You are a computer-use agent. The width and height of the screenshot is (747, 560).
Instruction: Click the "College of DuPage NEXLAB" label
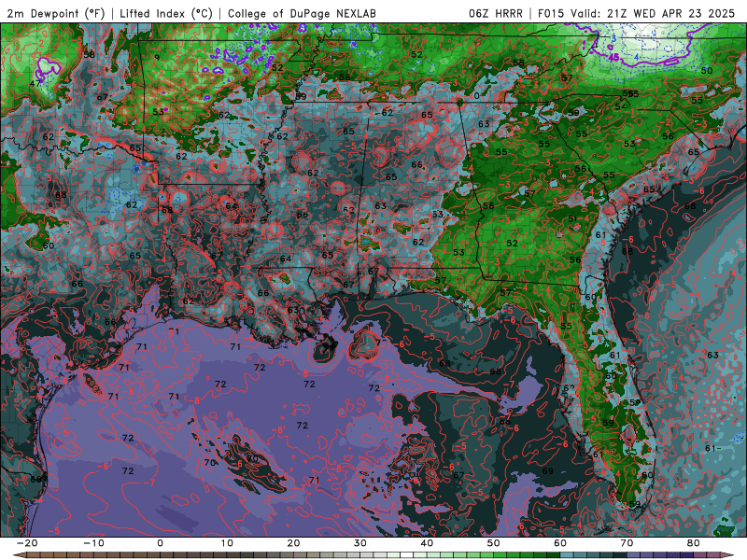(x=302, y=13)
